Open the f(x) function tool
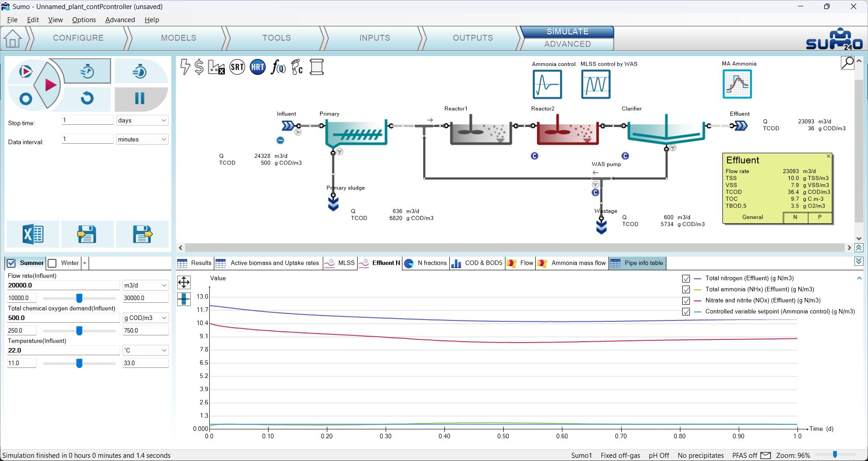868x461 pixels. click(x=278, y=67)
